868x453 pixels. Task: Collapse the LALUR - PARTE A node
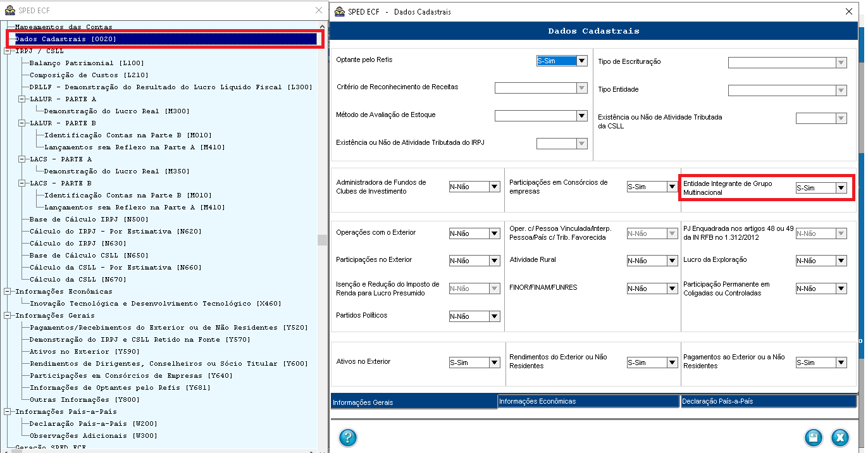click(22, 99)
